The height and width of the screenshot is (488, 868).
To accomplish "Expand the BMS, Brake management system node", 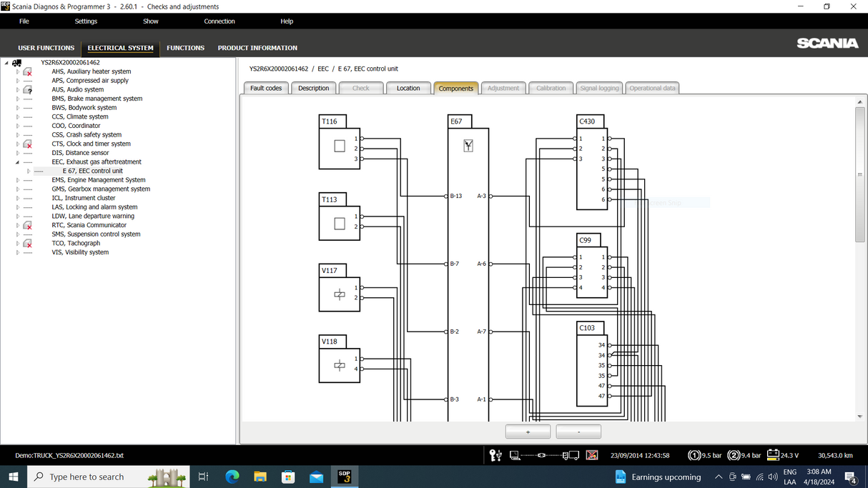I will click(x=18, y=99).
